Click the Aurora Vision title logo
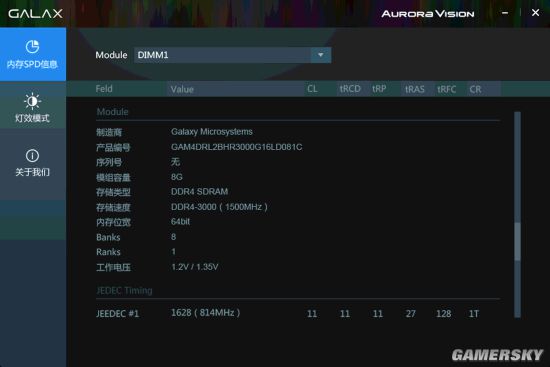This screenshot has width=550, height=367. 428,14
